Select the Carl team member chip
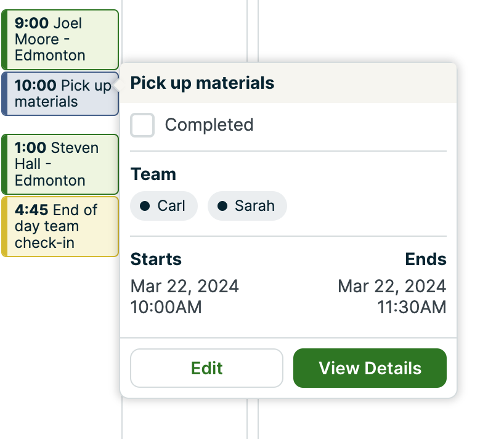Screen dimensions: 504x439 164,206
